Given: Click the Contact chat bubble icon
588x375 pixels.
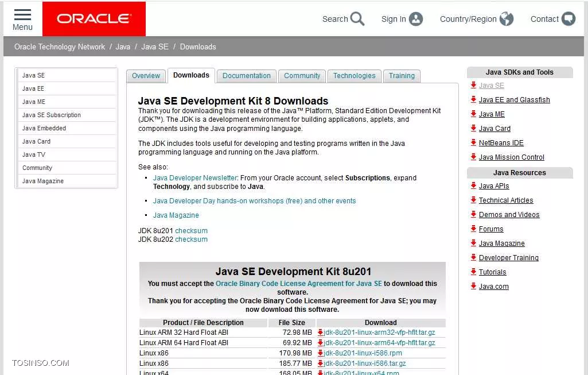Looking at the screenshot, I should coord(568,19).
